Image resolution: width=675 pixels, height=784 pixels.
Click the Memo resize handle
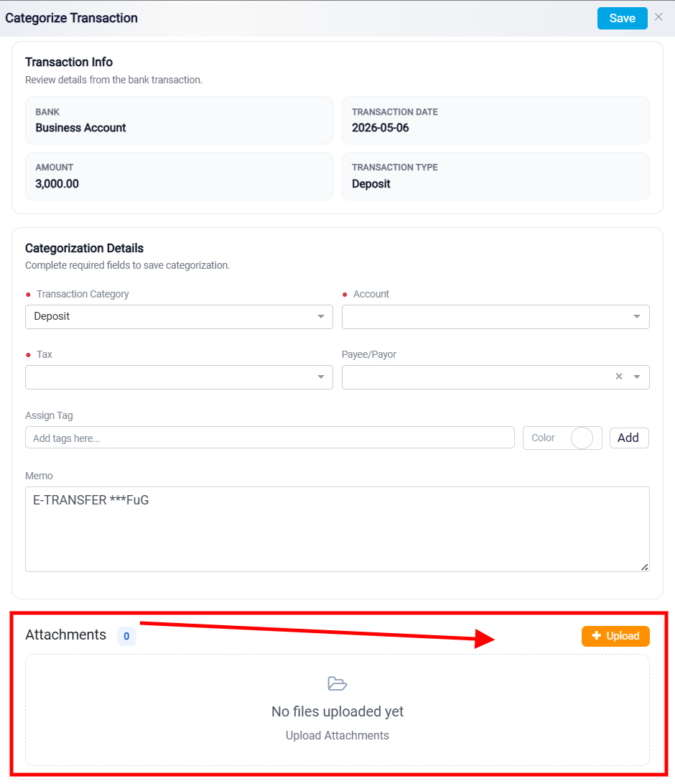(645, 567)
